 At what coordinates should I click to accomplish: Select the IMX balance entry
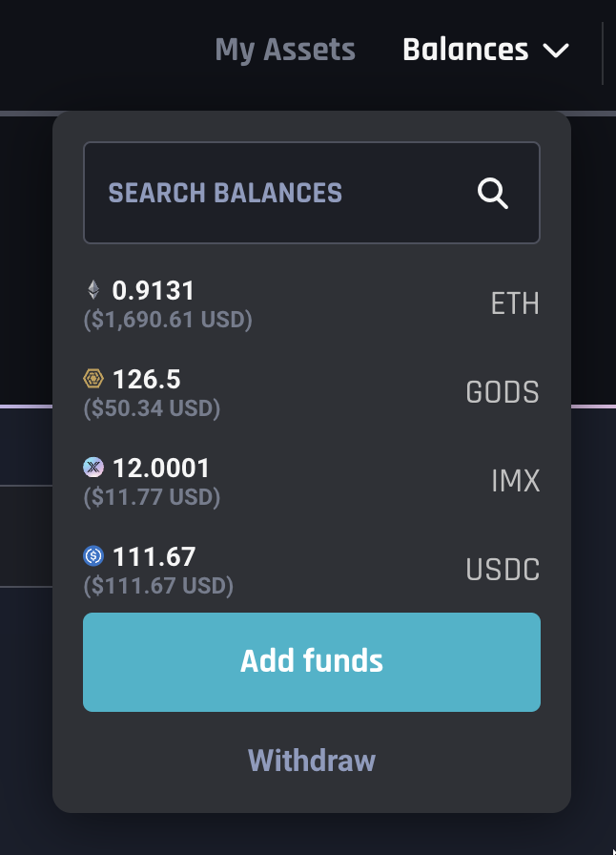(x=311, y=480)
